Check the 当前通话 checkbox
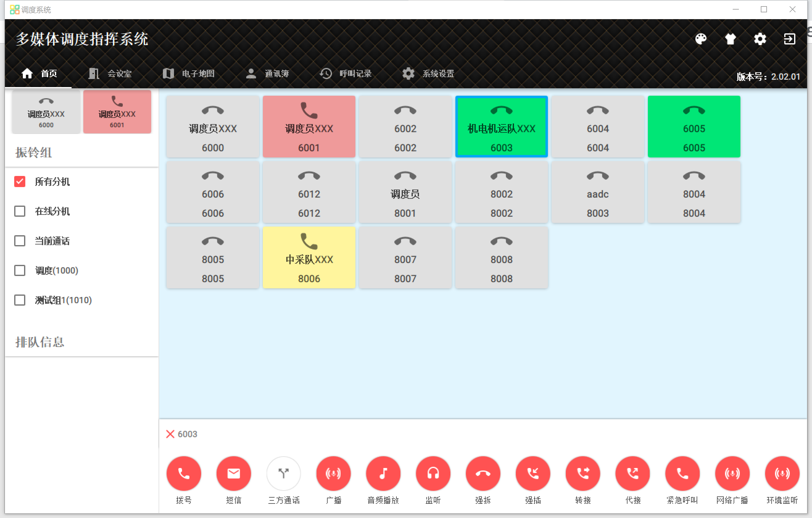The image size is (812, 518). [x=19, y=241]
